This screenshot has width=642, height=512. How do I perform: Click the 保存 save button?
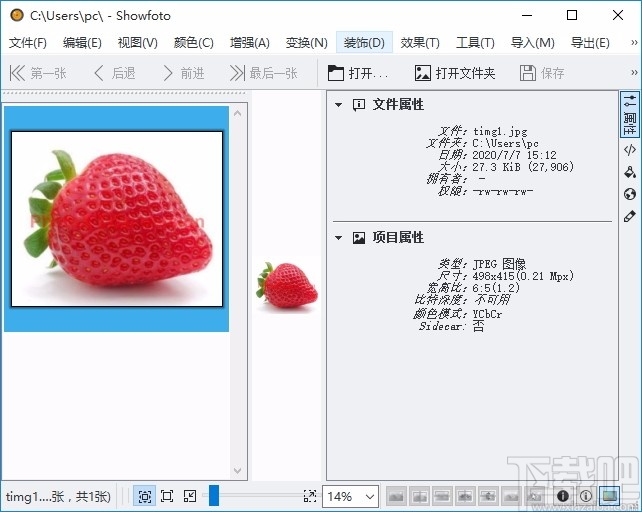pyautogui.click(x=542, y=73)
